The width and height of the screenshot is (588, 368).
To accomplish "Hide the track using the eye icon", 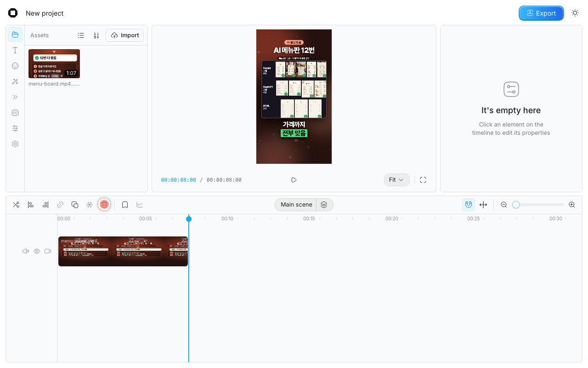I will tap(37, 251).
